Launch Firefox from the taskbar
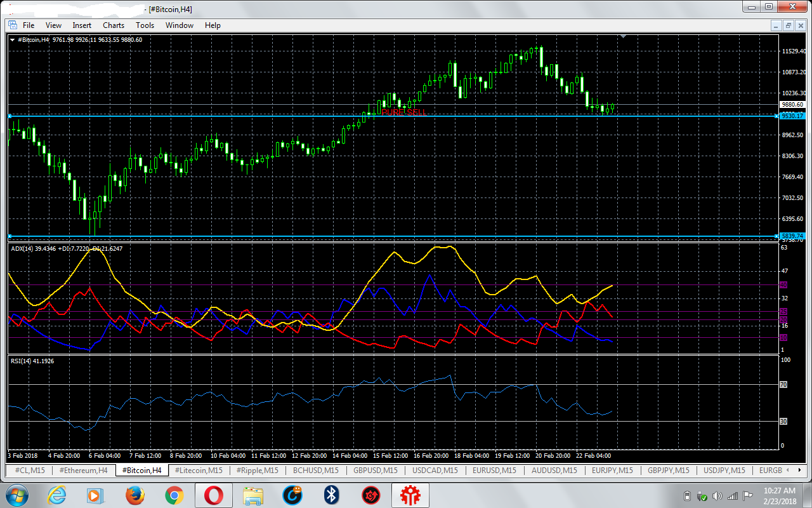This screenshot has width=812, height=508. click(x=134, y=495)
